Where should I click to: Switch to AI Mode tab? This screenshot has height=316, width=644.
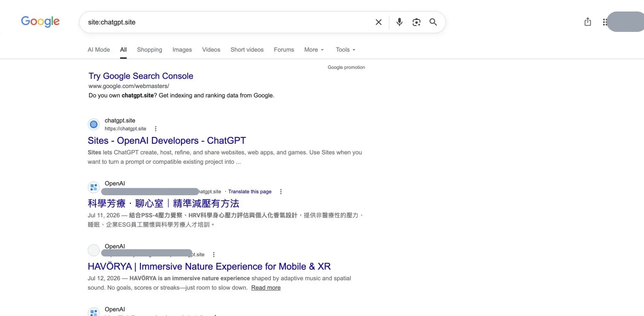pos(99,50)
